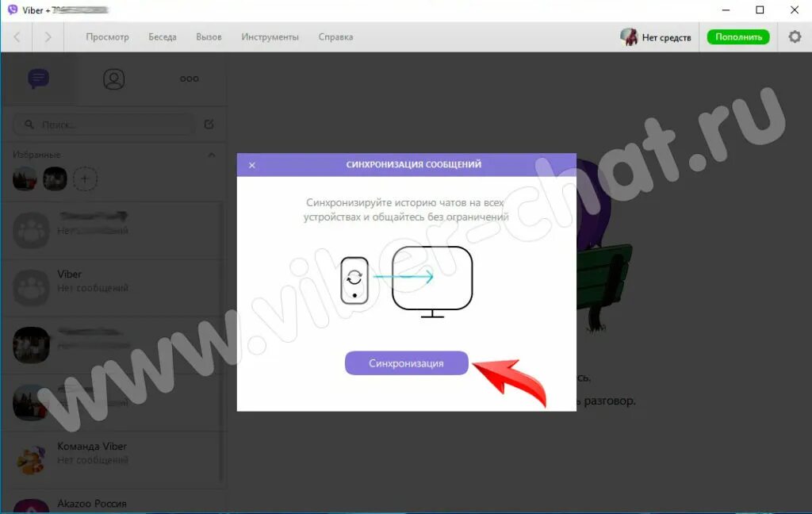
Task: Switch to the chats tab icon
Action: pos(38,79)
